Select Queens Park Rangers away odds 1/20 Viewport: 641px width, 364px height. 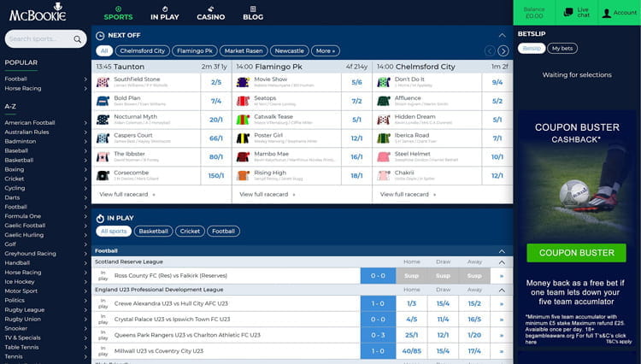click(474, 336)
